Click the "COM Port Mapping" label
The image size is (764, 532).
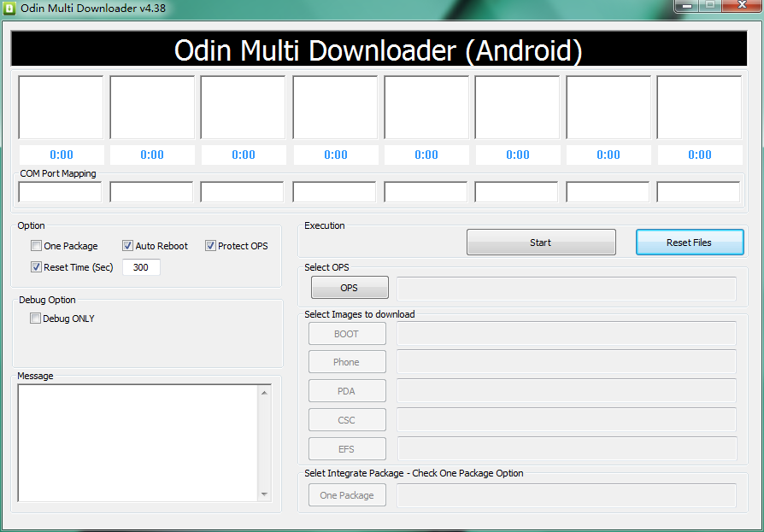tap(58, 173)
